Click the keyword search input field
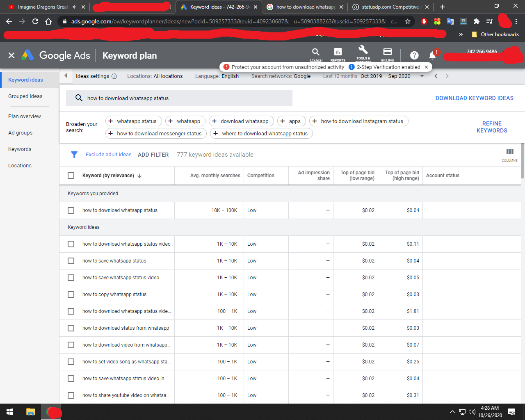525x420 pixels. point(179,98)
